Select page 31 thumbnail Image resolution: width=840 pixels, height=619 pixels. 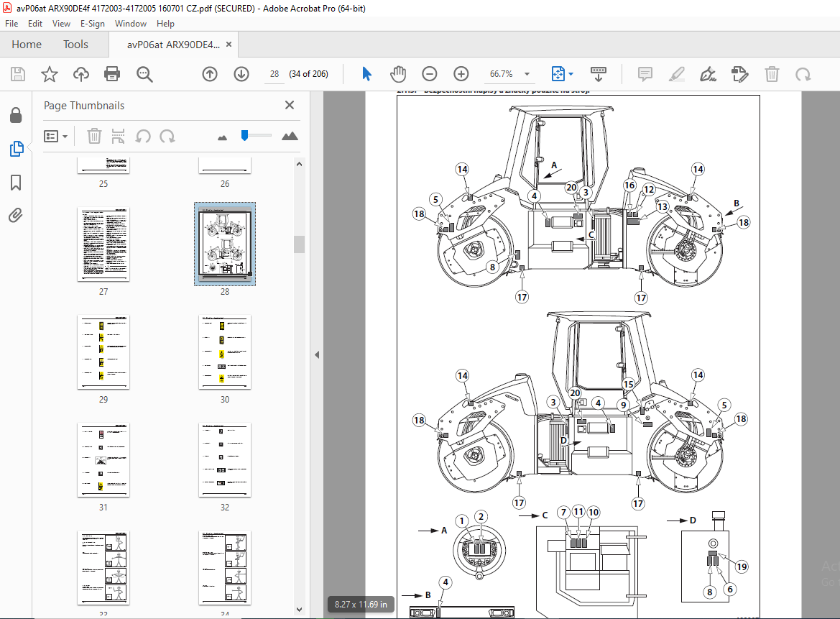(103, 460)
